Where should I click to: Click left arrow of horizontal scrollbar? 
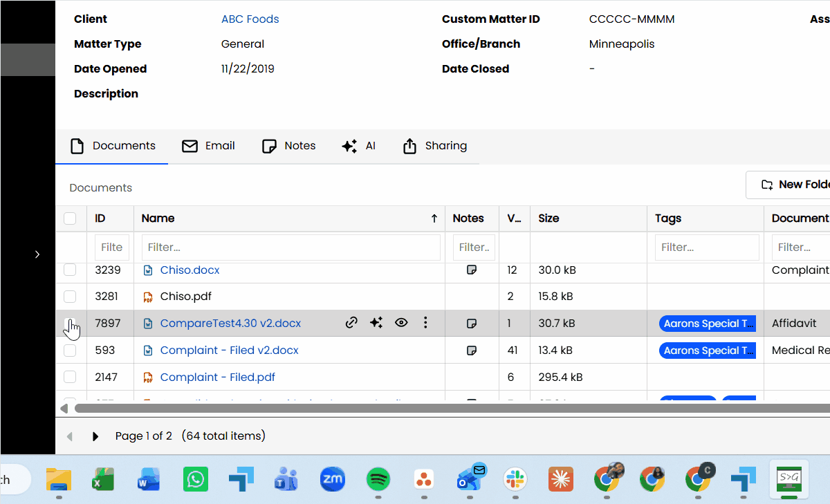pos(64,409)
